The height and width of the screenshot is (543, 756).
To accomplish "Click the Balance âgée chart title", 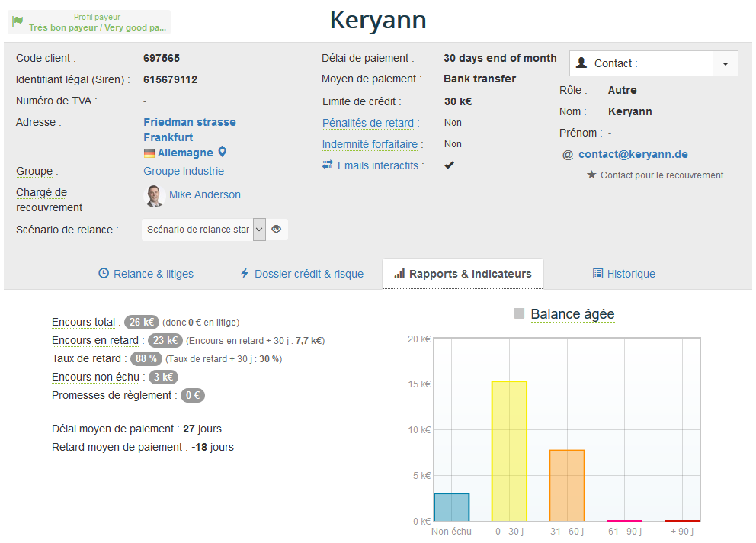I will [x=573, y=314].
